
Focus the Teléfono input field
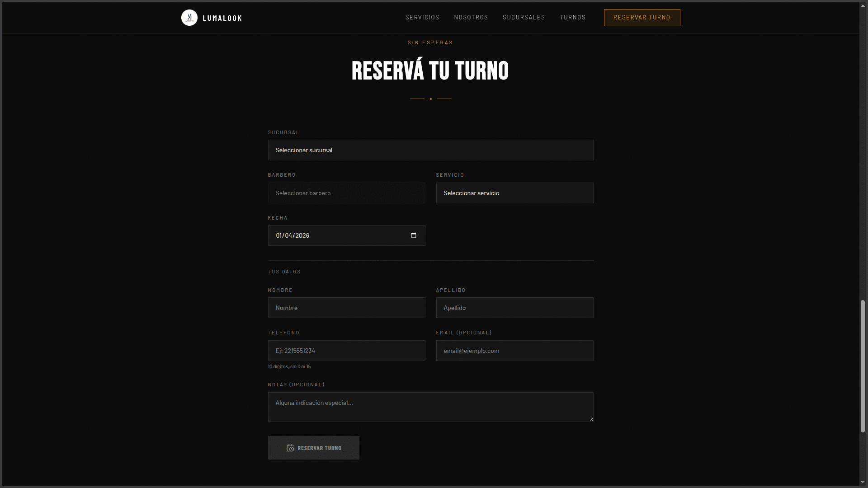tap(346, 351)
